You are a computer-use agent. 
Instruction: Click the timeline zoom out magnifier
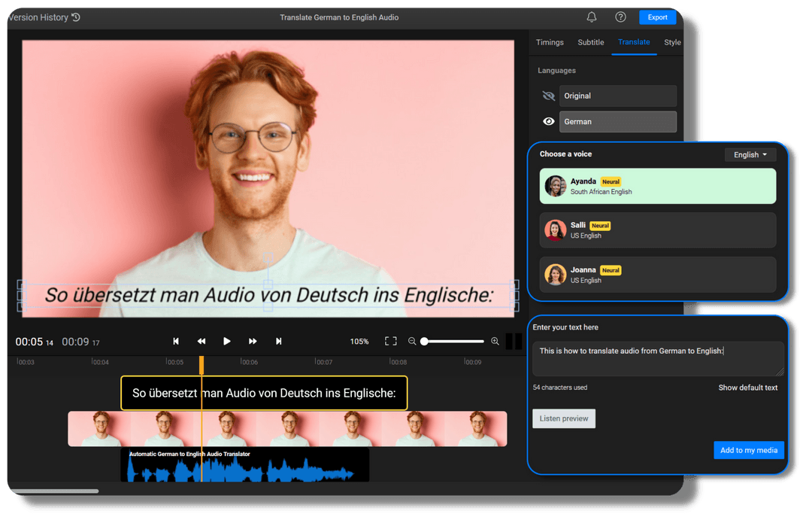(x=412, y=342)
